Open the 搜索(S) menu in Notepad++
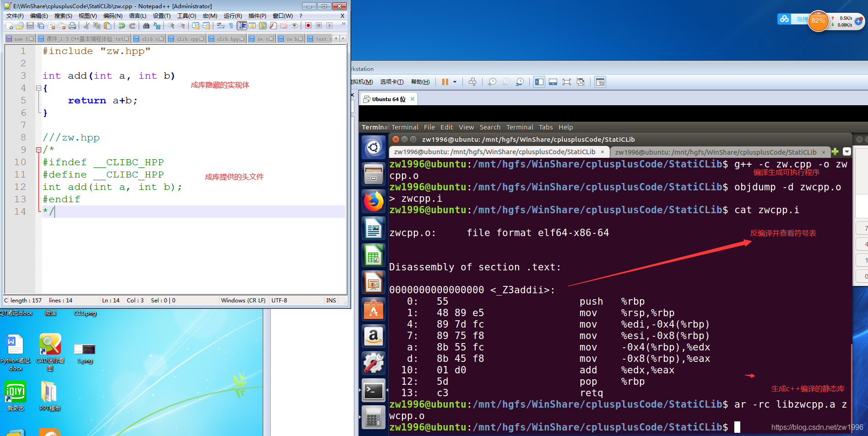 [x=63, y=16]
